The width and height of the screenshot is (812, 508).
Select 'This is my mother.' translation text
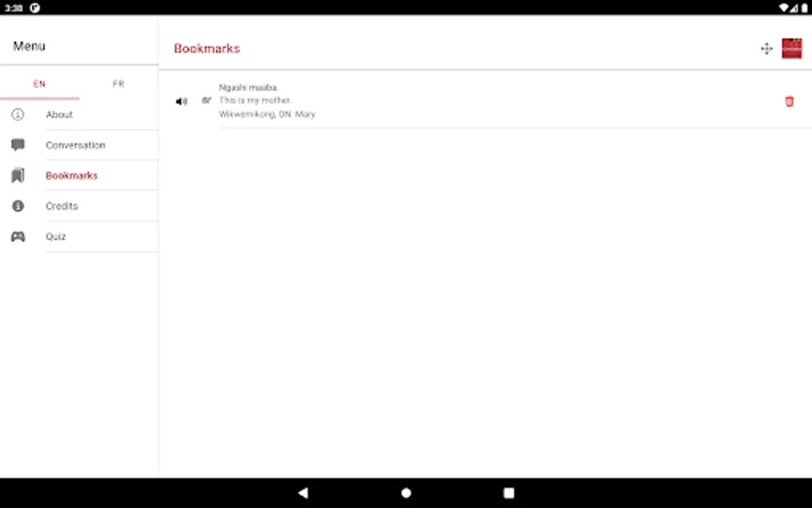[255, 100]
